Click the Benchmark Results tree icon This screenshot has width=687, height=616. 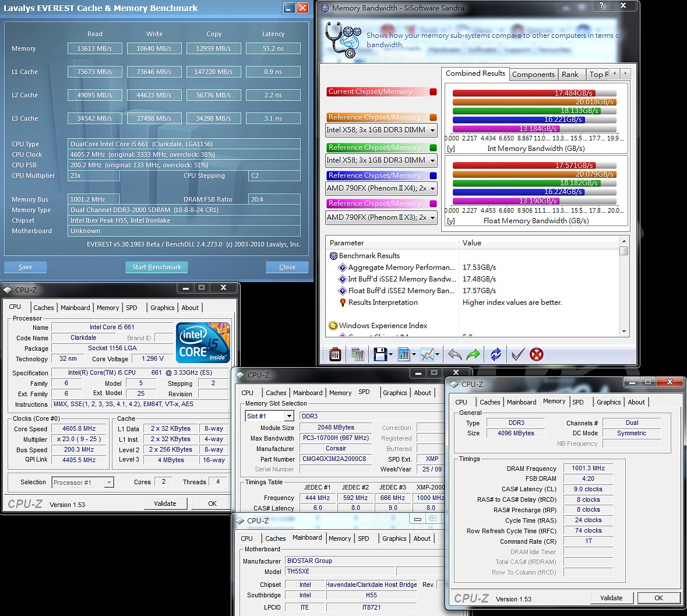[x=333, y=255]
